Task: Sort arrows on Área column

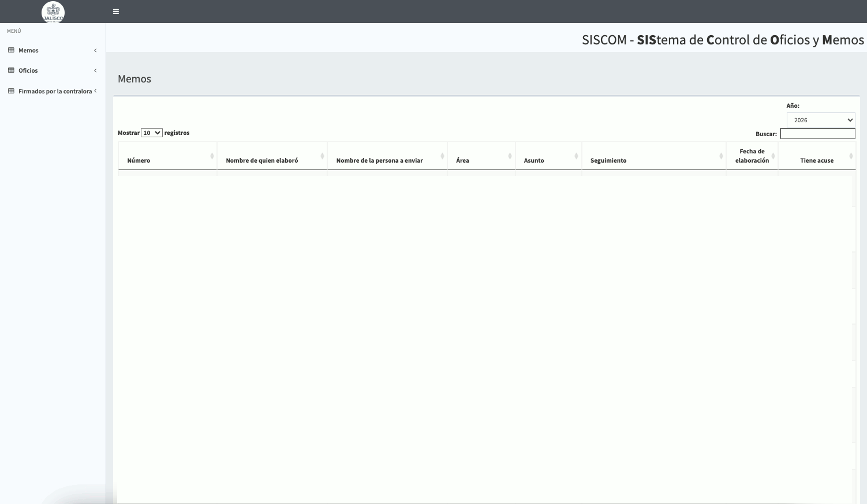Action: click(510, 156)
